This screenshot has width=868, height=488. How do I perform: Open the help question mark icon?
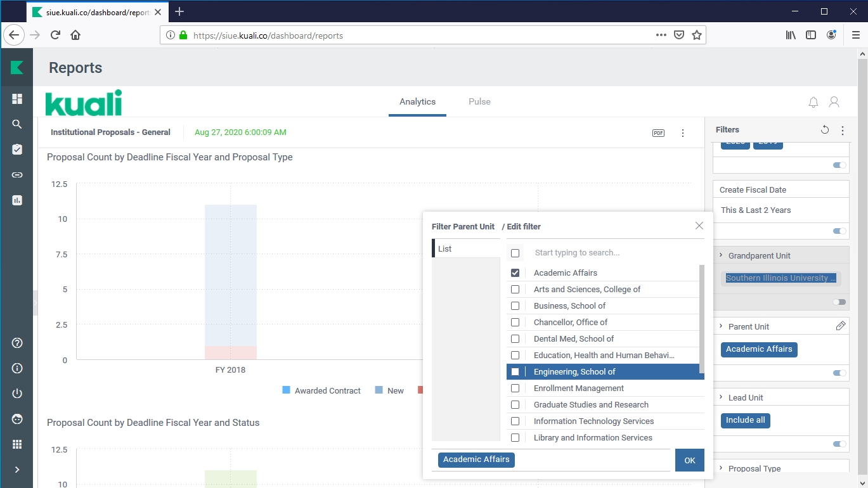click(17, 343)
